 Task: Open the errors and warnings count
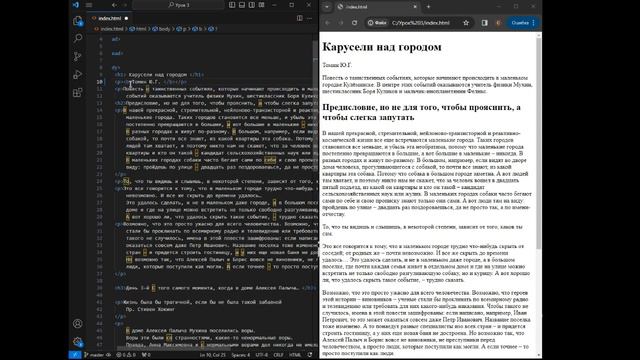pos(126,355)
